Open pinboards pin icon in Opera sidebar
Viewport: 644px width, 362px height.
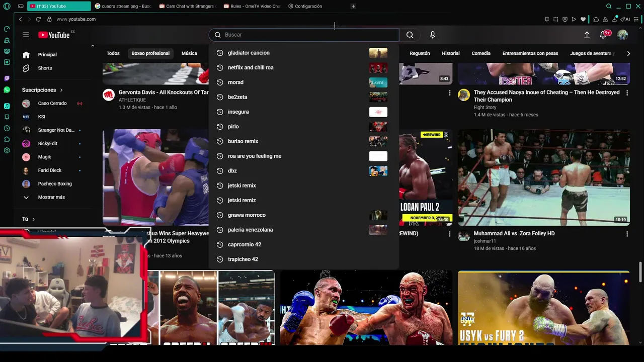tap(7, 117)
